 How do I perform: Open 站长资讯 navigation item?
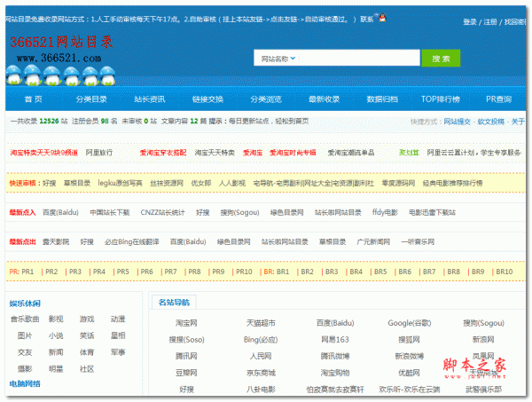click(x=150, y=99)
